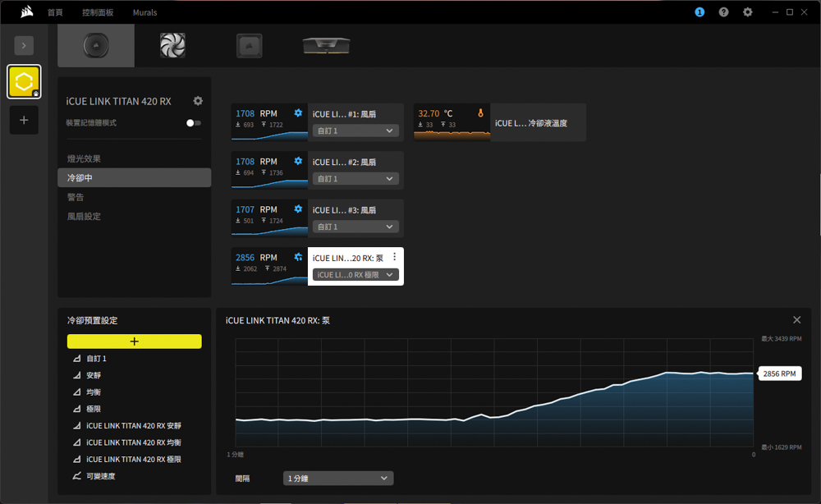
Task: Open the pump preset dropdown
Action: (355, 275)
